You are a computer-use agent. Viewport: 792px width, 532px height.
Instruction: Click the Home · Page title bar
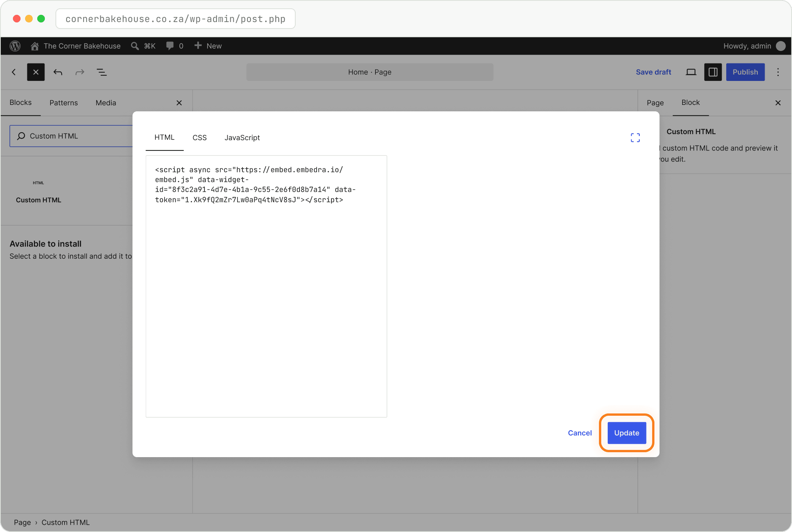coord(370,72)
